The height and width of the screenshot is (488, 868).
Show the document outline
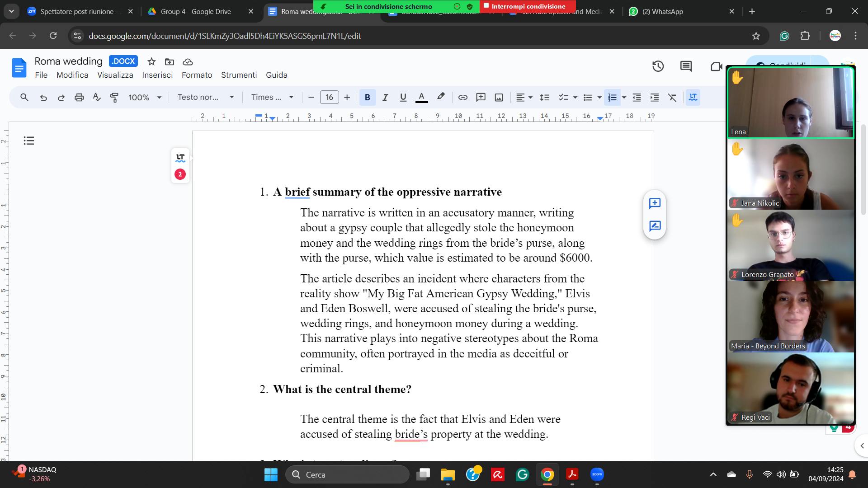click(x=29, y=141)
